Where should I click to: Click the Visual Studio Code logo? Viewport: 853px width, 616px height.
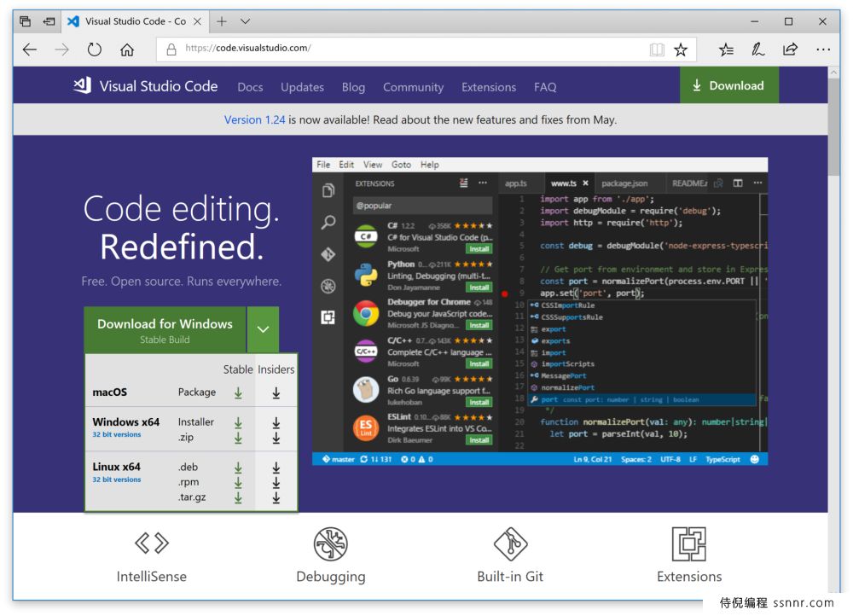click(x=145, y=86)
